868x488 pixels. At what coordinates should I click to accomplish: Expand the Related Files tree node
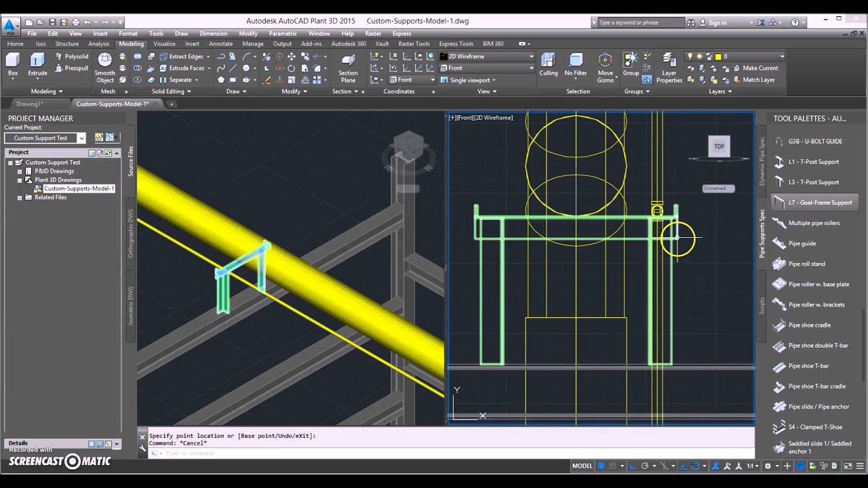[x=20, y=197]
